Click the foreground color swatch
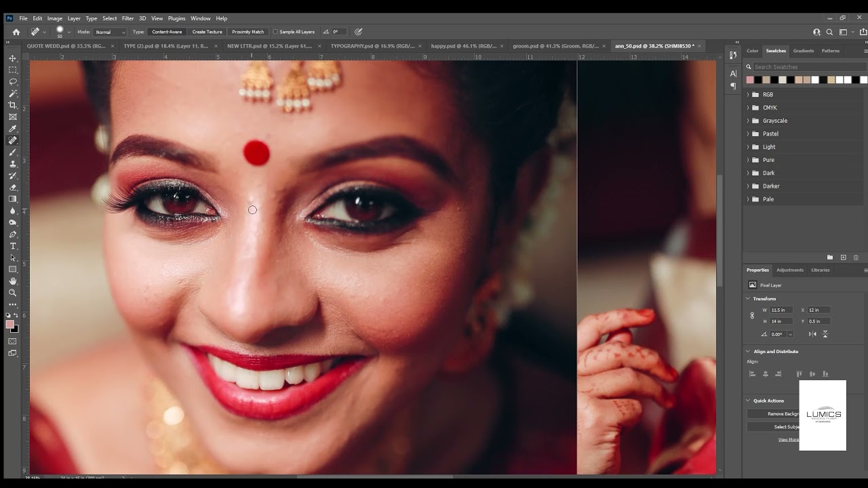Image resolution: width=868 pixels, height=488 pixels. tap(10, 325)
